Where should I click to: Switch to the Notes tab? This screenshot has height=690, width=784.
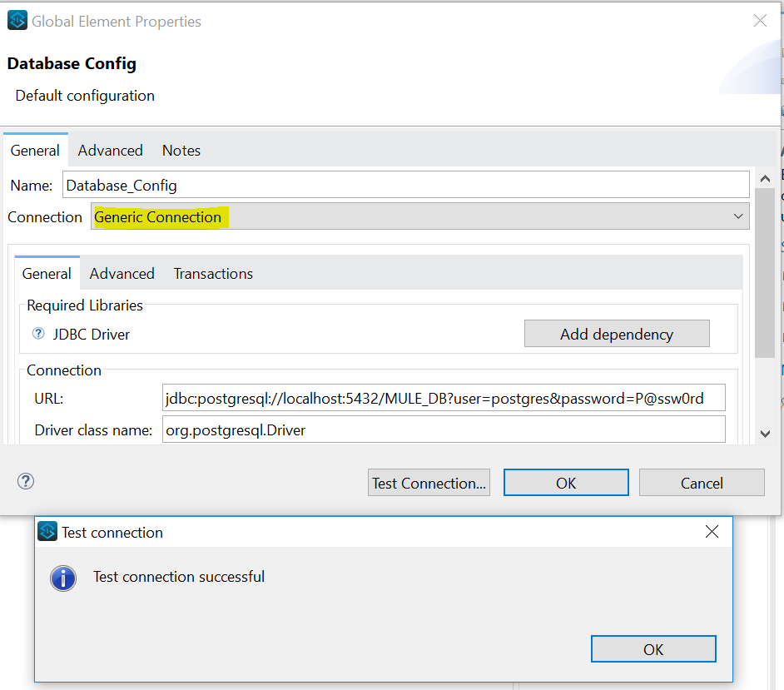coord(181,151)
